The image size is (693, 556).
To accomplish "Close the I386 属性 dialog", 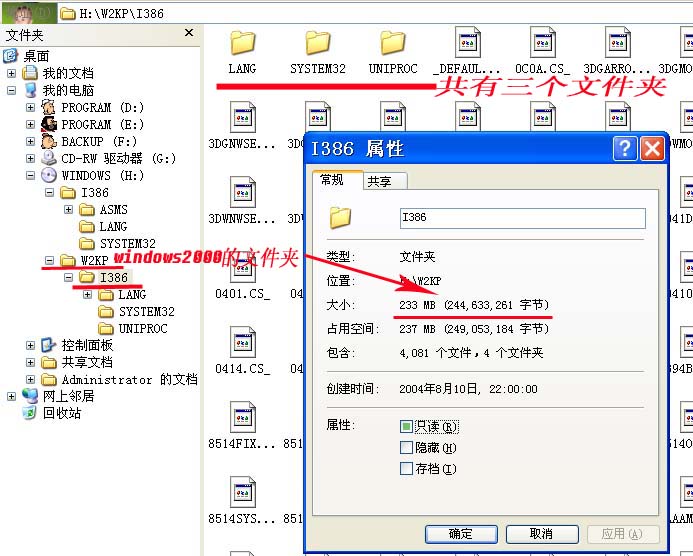I will click(x=652, y=149).
